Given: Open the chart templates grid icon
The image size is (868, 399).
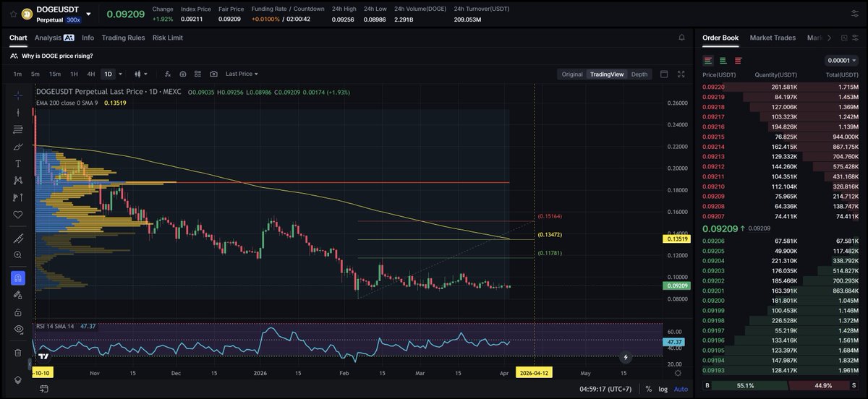Looking at the screenshot, I should pyautogui.click(x=198, y=74).
